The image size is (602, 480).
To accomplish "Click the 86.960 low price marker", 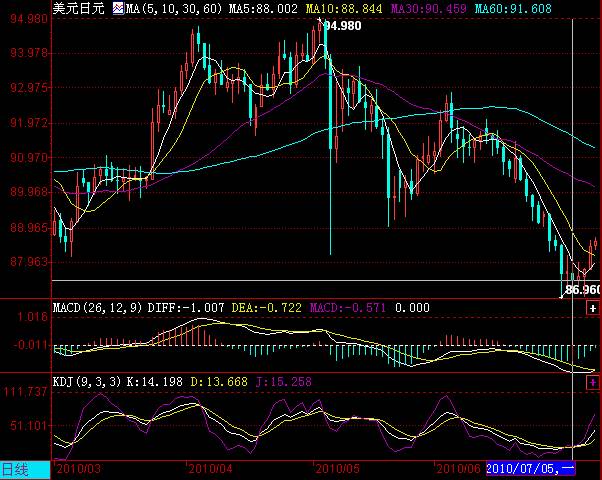I will (x=583, y=289).
